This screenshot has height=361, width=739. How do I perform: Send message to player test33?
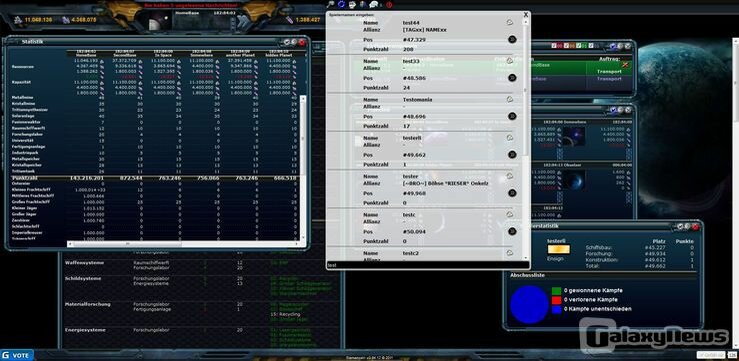coord(509,61)
